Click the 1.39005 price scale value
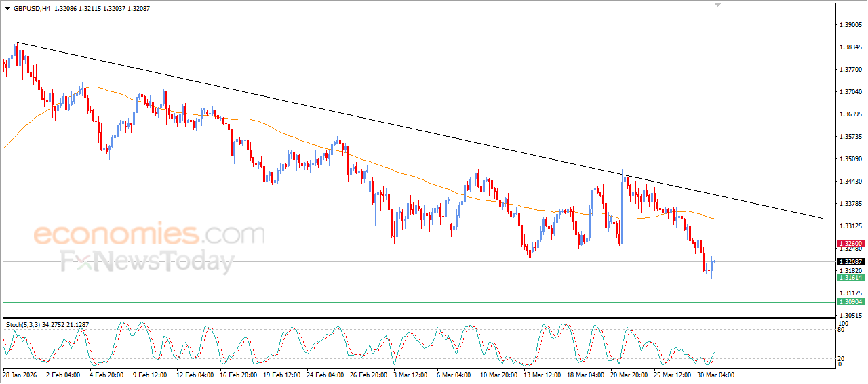The height and width of the screenshot is (384, 868). click(850, 25)
